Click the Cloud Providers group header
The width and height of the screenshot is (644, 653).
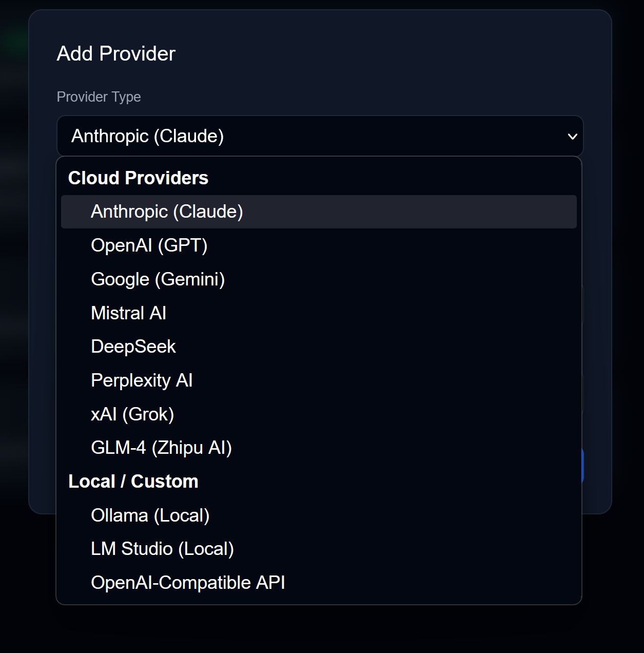tap(138, 178)
